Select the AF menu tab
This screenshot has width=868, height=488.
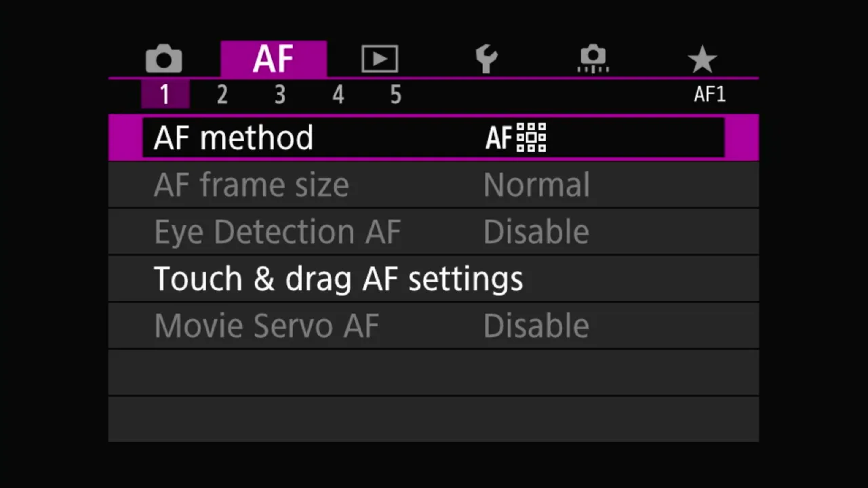(x=273, y=59)
